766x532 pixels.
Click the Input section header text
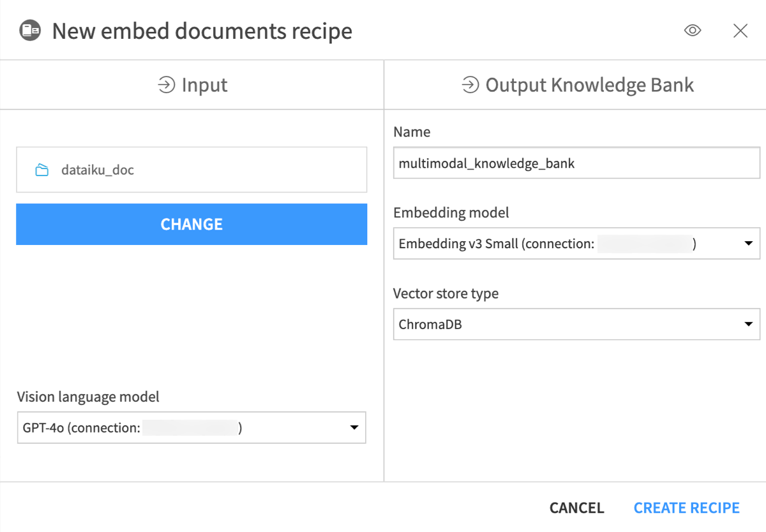tap(204, 85)
